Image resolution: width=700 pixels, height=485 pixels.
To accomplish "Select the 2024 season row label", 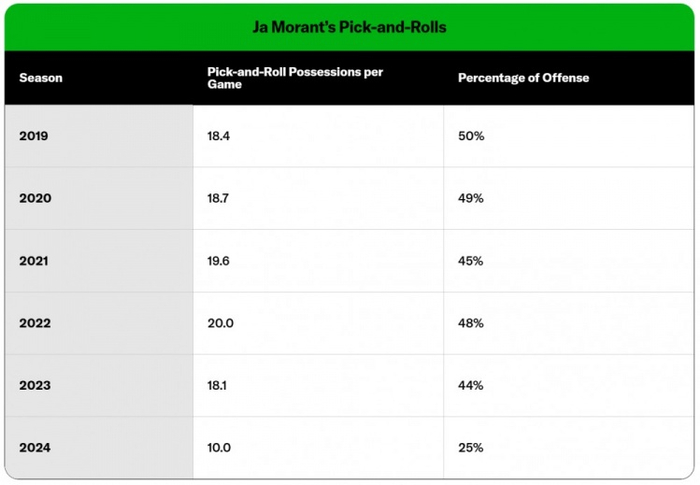I will (35, 447).
